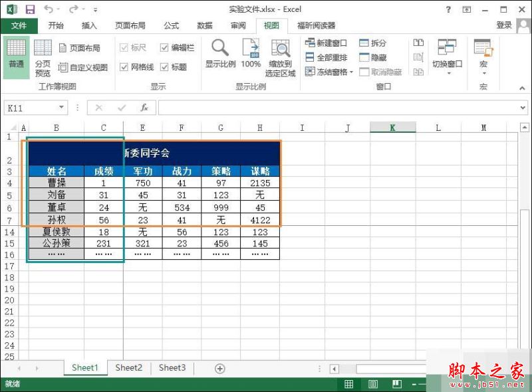Add a new sheet with plus button
The width and height of the screenshot is (532, 392).
220,368
